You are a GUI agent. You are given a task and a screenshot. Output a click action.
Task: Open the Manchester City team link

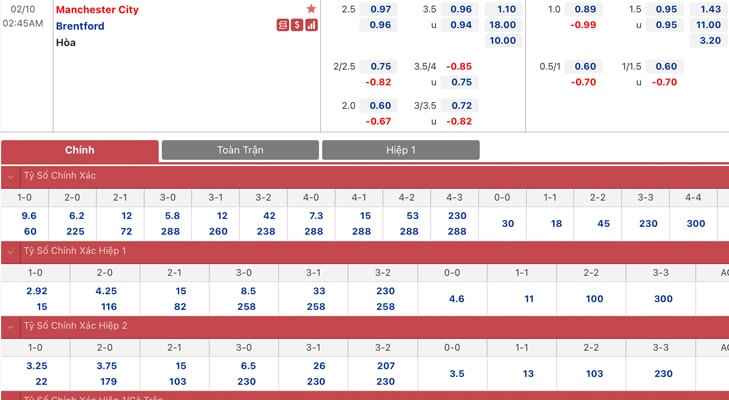click(97, 9)
